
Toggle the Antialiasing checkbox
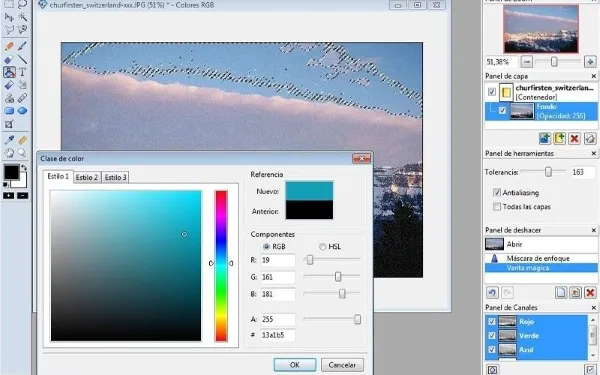(x=497, y=192)
